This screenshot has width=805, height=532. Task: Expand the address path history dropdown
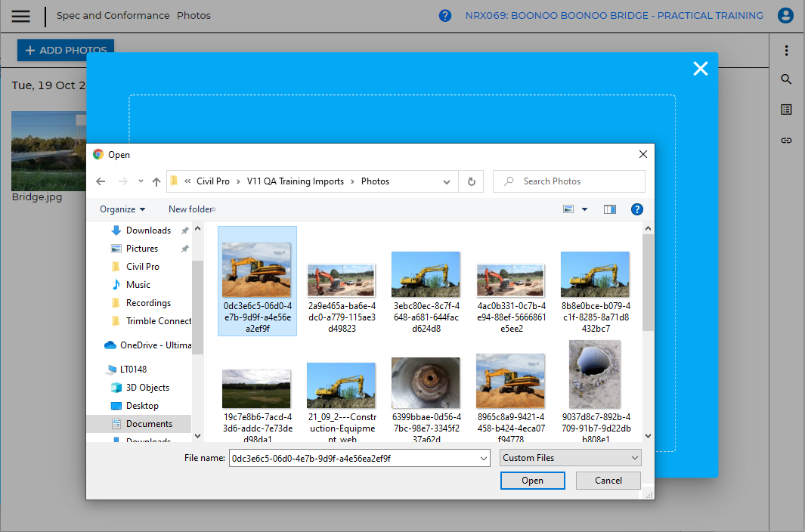[447, 181]
